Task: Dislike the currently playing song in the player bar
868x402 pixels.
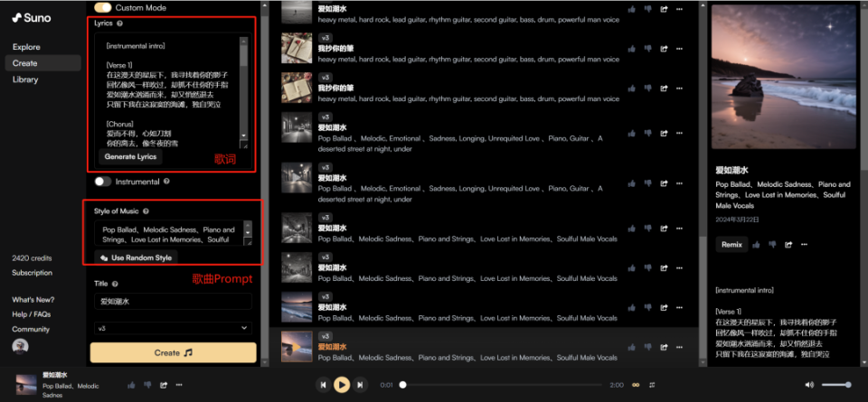Action: point(147,385)
